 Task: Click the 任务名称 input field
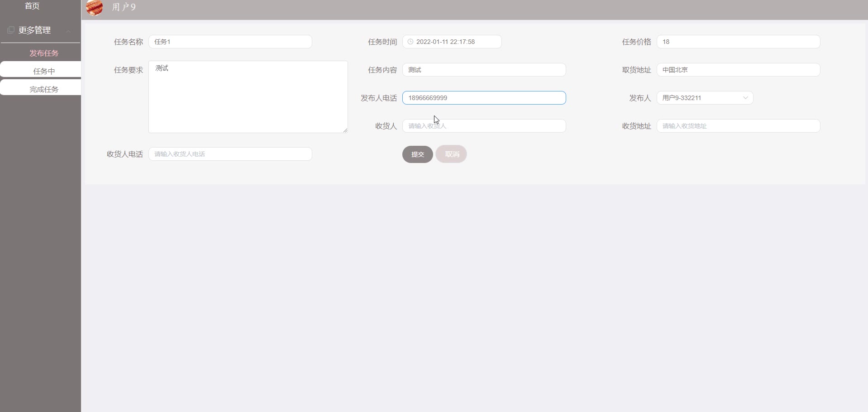click(x=230, y=42)
